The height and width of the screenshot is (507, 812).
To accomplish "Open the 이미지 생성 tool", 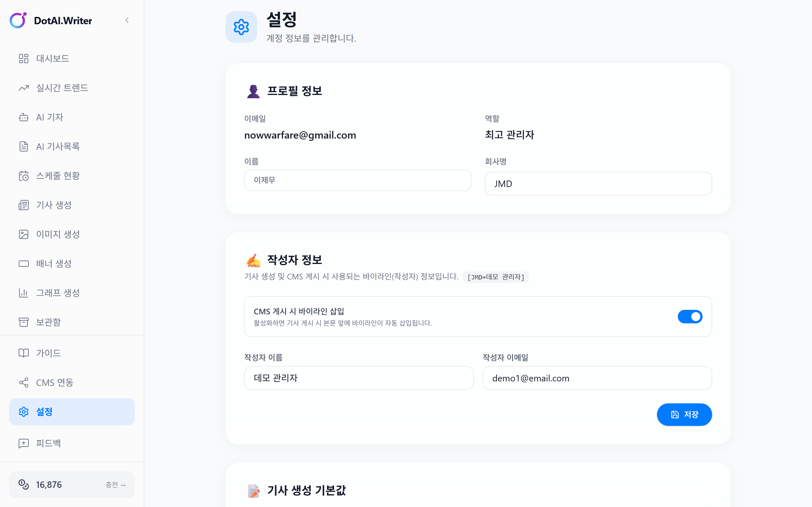I will pyautogui.click(x=58, y=234).
